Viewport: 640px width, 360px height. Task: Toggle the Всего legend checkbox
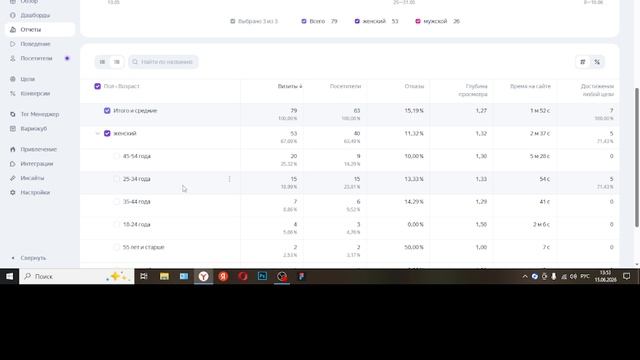tap(304, 21)
